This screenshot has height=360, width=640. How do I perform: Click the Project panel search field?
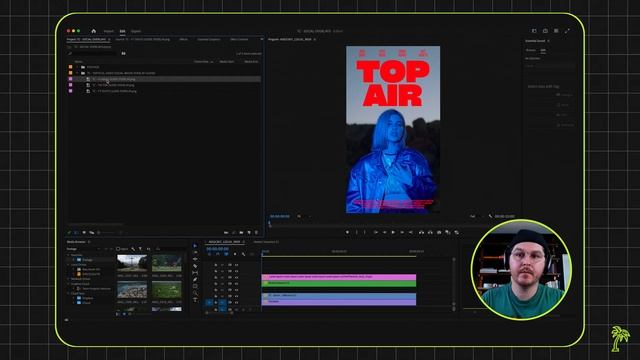93,53
